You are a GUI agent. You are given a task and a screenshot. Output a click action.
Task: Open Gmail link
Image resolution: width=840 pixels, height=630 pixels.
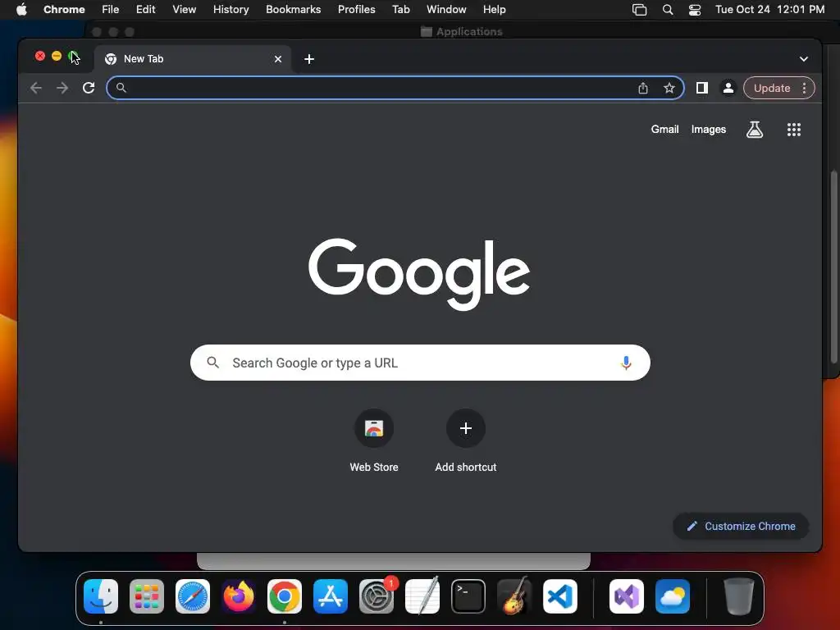664,129
